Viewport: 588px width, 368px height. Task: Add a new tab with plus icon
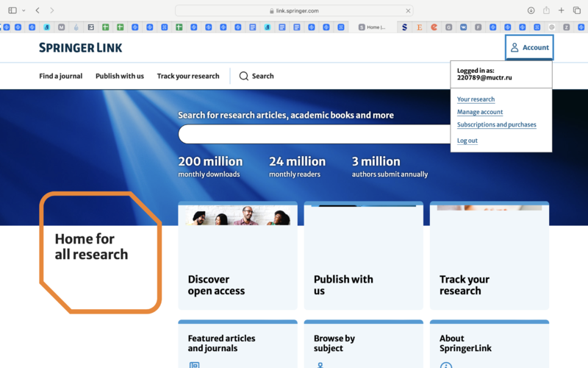(562, 10)
